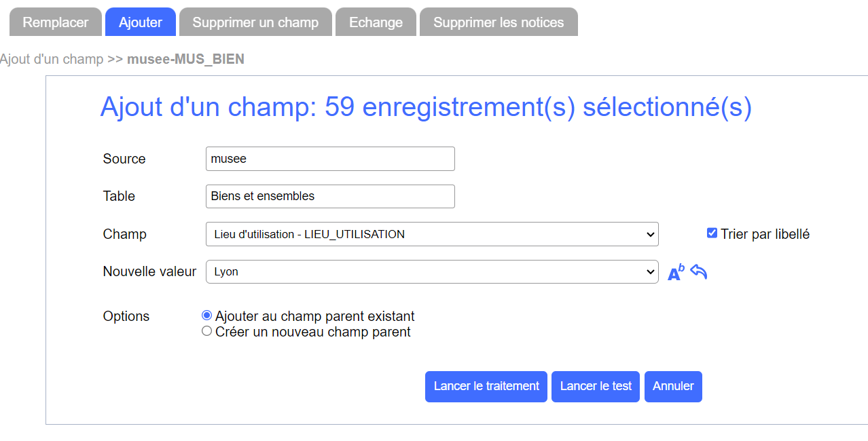Click the Ajout d'un champ breadcrumb
Image resolution: width=868 pixels, height=441 pixels.
pyautogui.click(x=52, y=59)
